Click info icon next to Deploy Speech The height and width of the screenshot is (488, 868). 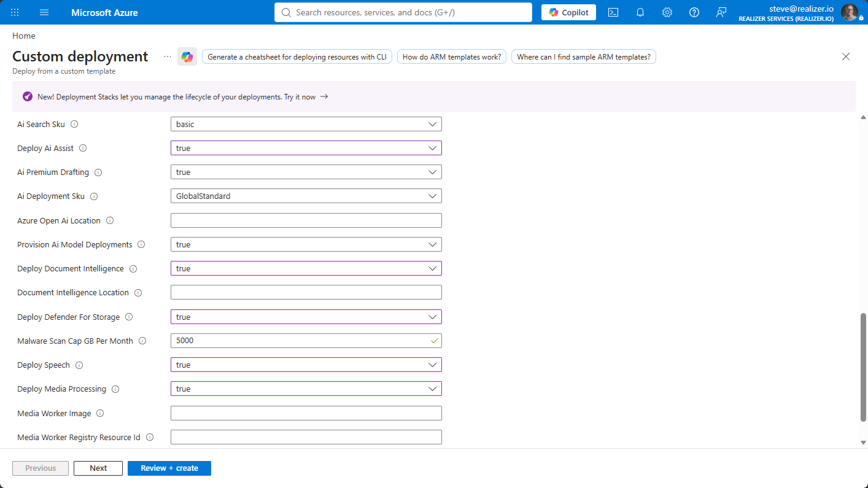[79, 365]
